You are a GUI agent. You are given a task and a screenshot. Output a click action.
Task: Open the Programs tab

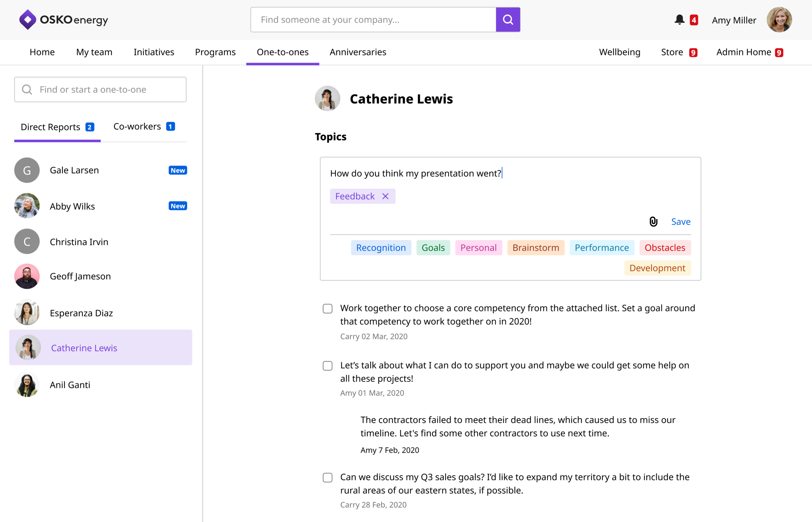[215, 52]
